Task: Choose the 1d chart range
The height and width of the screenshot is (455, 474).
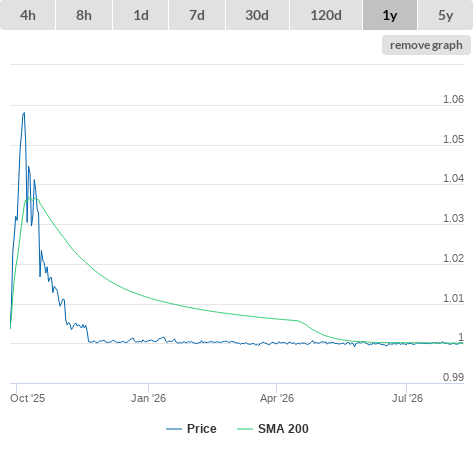Action: pos(141,15)
